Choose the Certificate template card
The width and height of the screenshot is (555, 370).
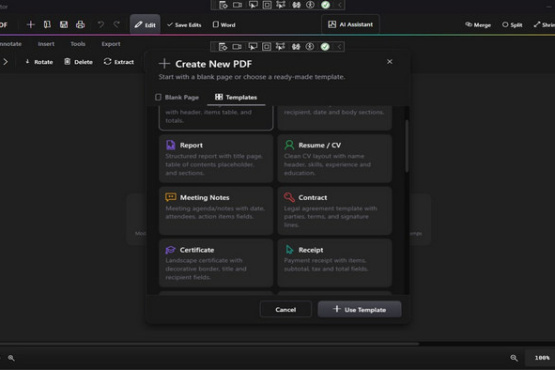[216, 263]
